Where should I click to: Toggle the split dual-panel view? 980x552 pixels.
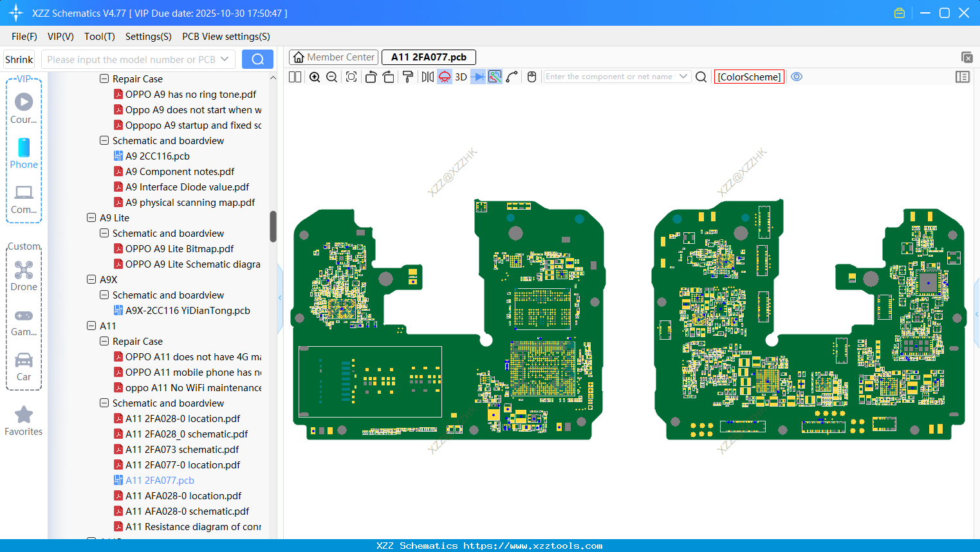[295, 77]
